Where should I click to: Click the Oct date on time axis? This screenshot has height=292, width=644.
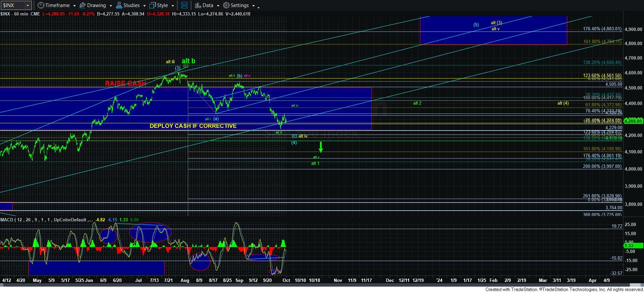(x=286, y=280)
